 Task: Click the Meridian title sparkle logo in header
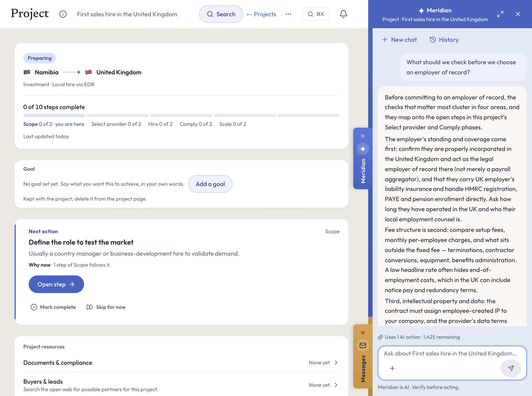click(421, 10)
